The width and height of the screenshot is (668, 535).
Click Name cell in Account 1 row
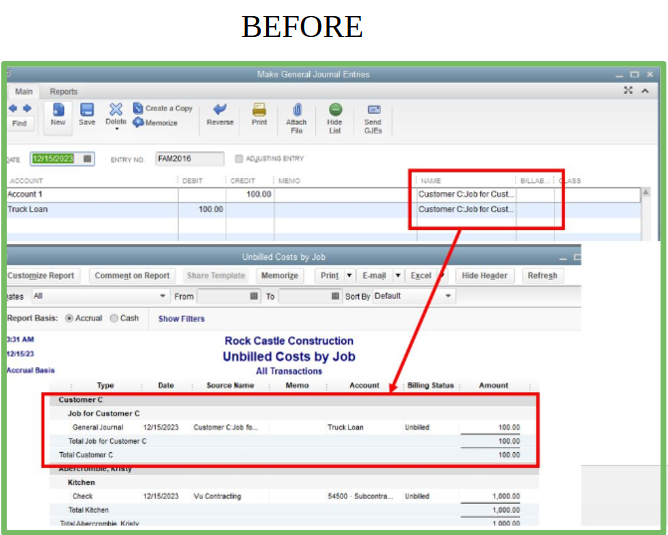click(466, 194)
